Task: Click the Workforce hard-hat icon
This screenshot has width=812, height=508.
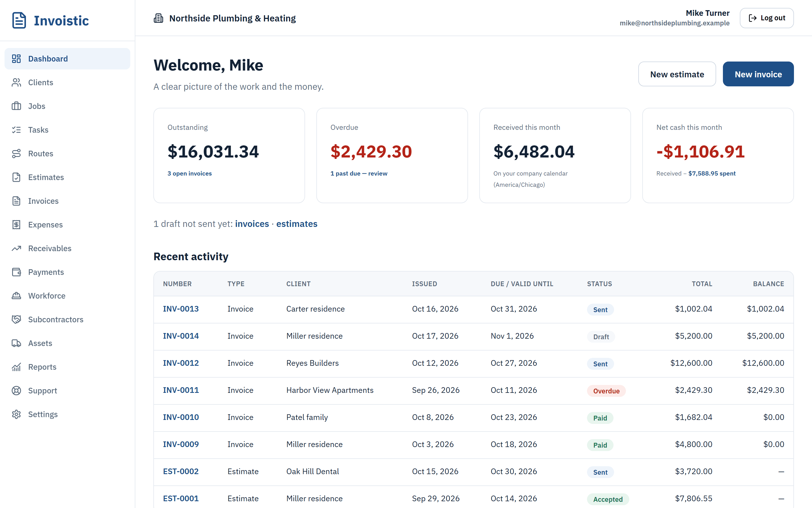Action: pos(16,296)
